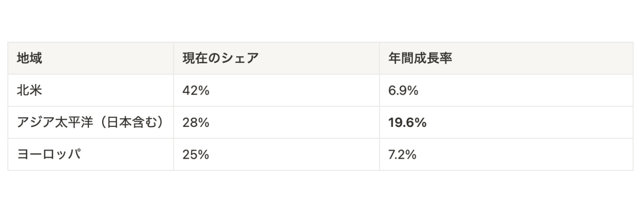Click the 年間成長率 header text
This screenshot has height=215, width=644.
pos(420,58)
